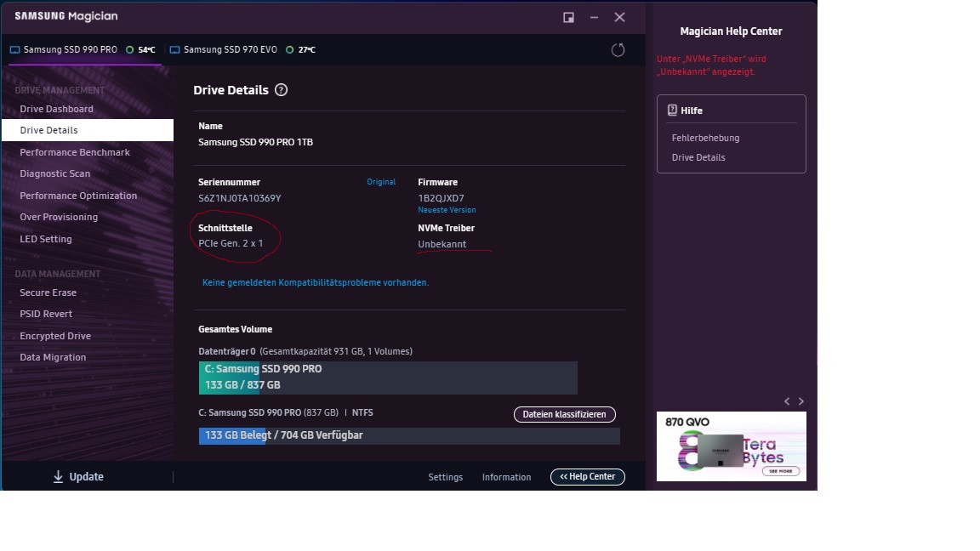980x551 pixels.
Task: Click the Samsung SSD 970 EVO drive icon
Action: tap(175, 50)
